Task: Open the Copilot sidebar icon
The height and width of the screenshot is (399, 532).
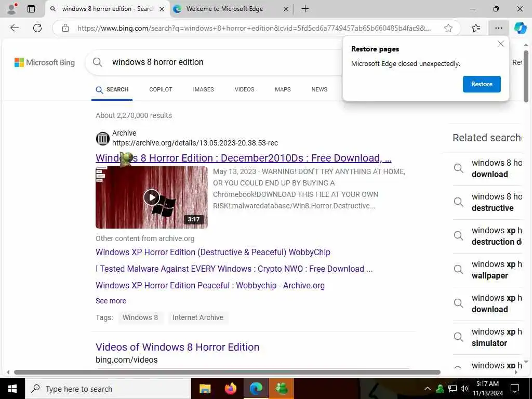Action: [520, 28]
